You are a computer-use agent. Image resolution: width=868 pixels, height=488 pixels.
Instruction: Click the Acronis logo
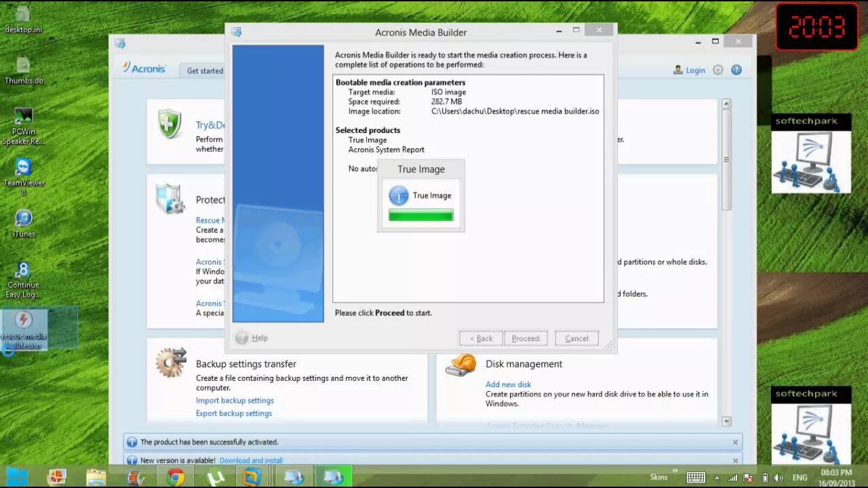coord(144,68)
